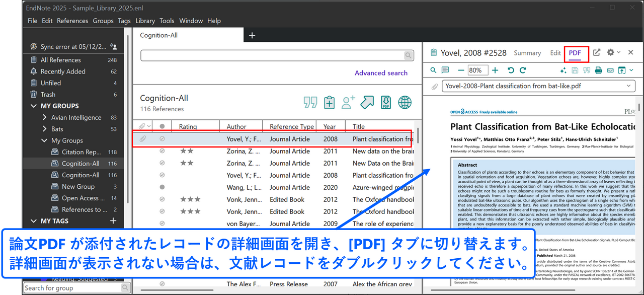This screenshot has width=644, height=295.
Task: Rotate the PDF clockwise
Action: (x=523, y=70)
